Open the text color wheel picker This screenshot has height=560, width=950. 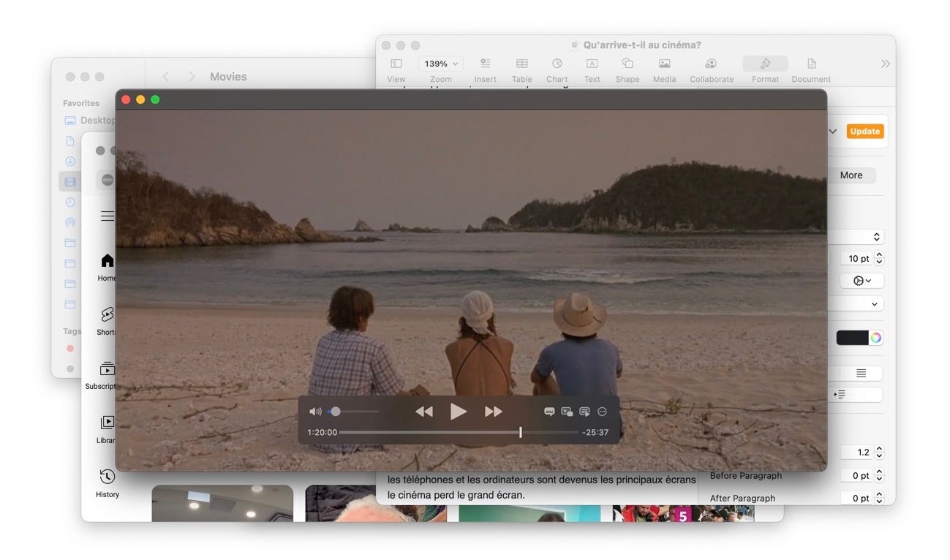(x=875, y=338)
